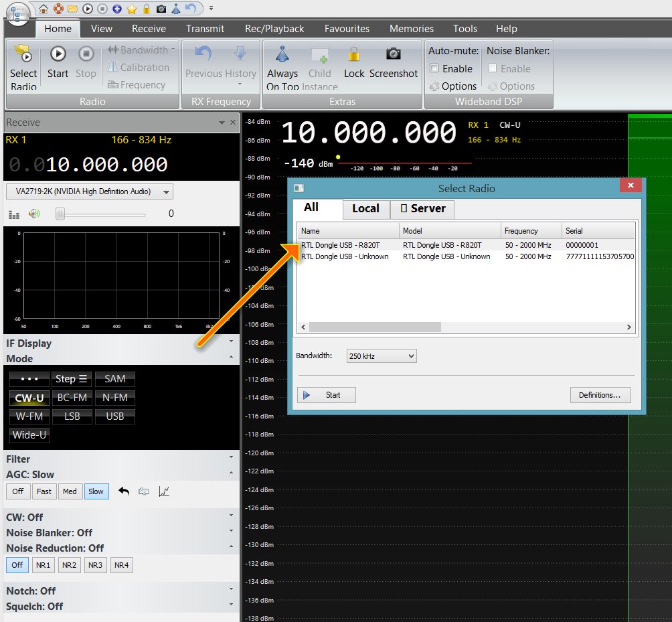Viewport: 672px width, 622px height.
Task: Open Definitions… in the Select Radio dialog
Action: [x=600, y=395]
